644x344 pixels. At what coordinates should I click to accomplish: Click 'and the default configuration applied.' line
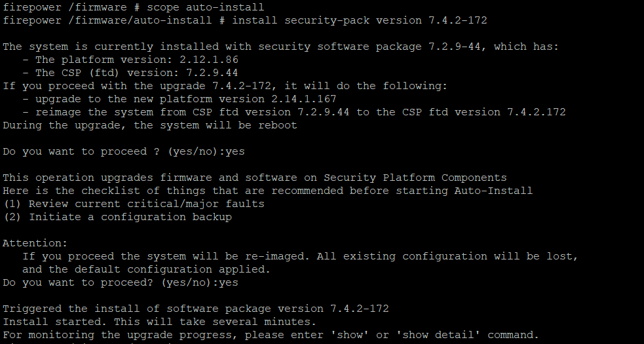[x=146, y=269]
